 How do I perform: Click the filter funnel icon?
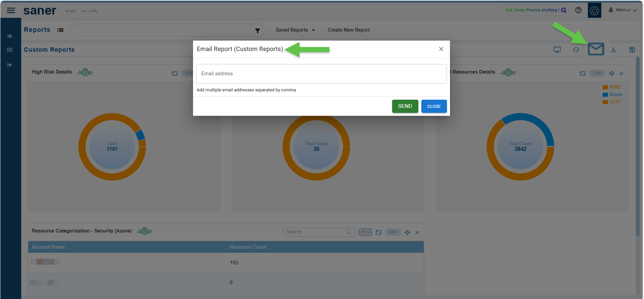coord(257,31)
